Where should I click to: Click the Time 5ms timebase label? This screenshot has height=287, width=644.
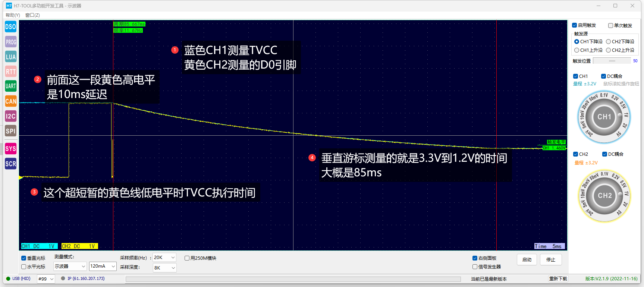(549, 246)
